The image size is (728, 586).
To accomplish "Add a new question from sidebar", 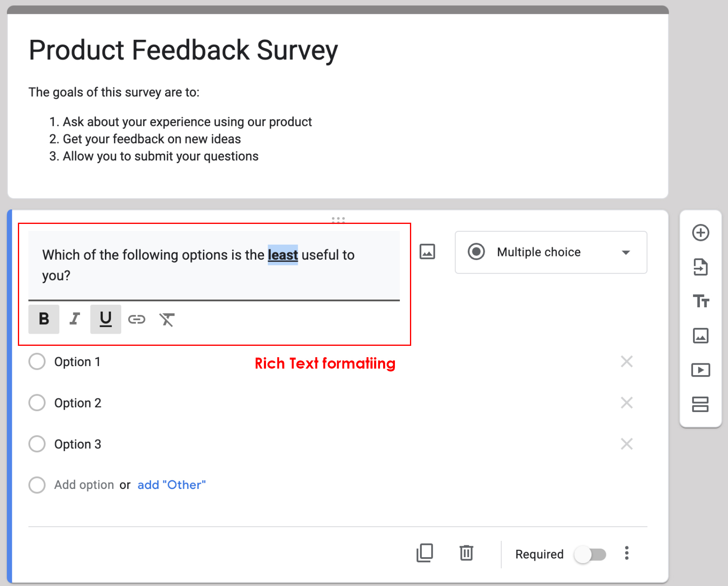I will pos(700,233).
